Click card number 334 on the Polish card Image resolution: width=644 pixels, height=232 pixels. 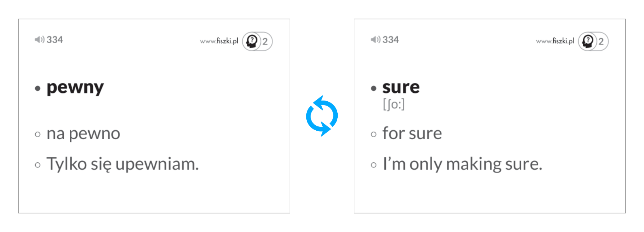coord(55,40)
